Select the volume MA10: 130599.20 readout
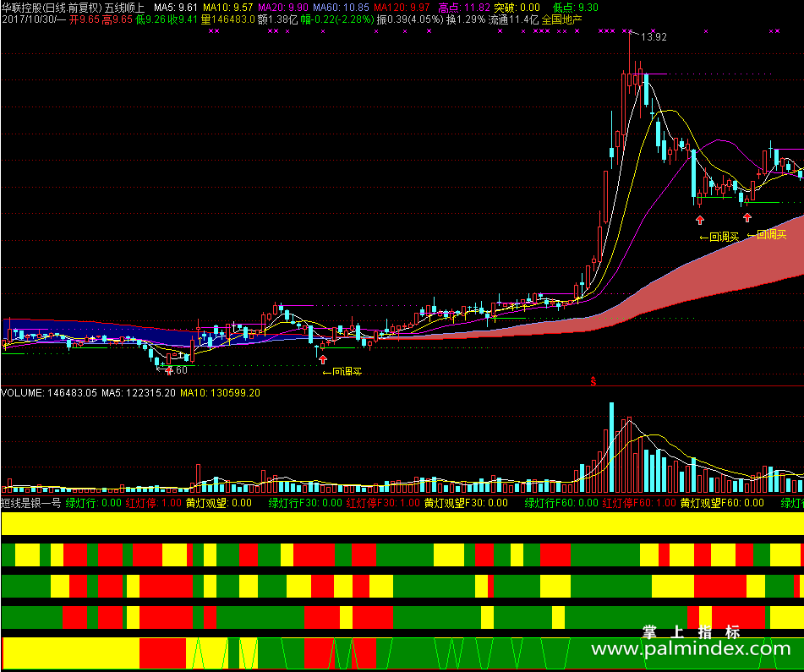The image size is (804, 672). tap(220, 393)
